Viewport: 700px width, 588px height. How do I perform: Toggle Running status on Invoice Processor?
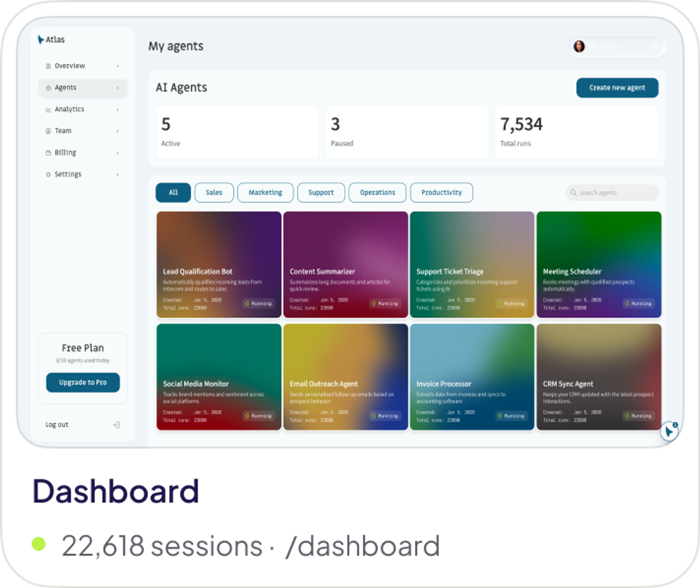tap(511, 416)
